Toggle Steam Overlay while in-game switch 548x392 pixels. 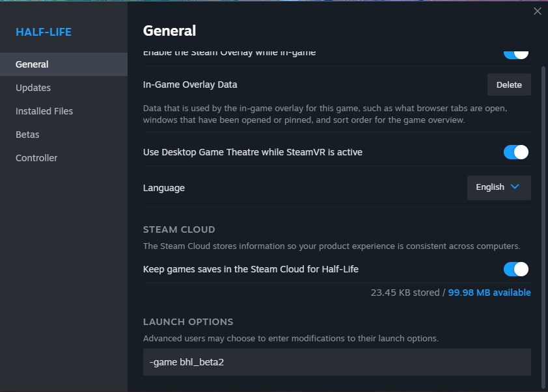(x=516, y=53)
